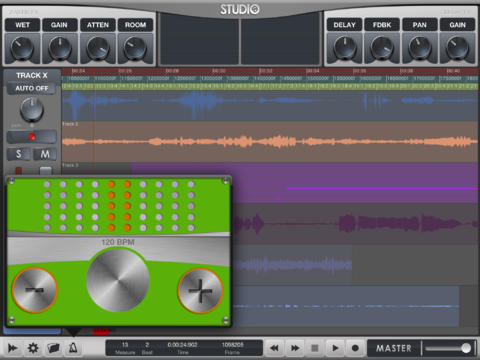
Task: Mute the track with M button
Action: [45, 154]
